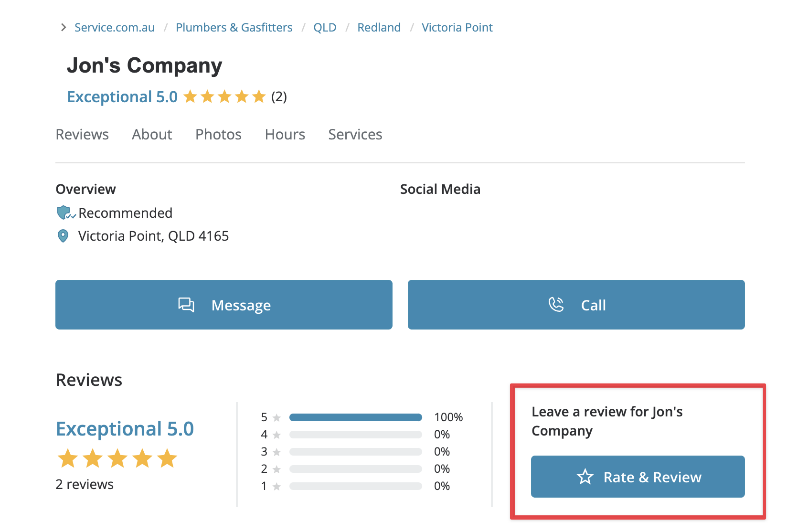Click the phone icon on Call

click(556, 305)
